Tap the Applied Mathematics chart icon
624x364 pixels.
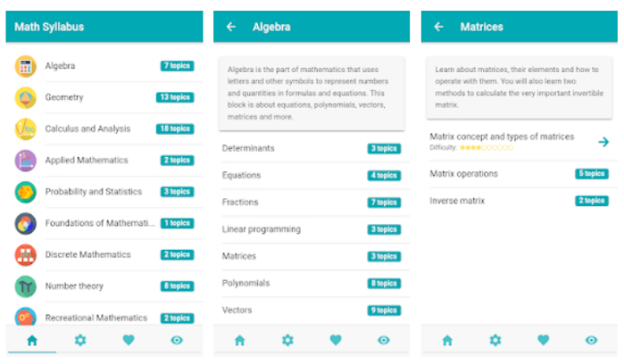click(26, 161)
